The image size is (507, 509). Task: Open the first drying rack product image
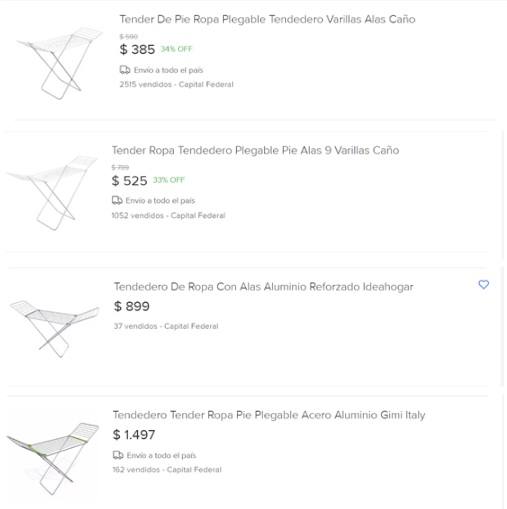pyautogui.click(x=60, y=63)
